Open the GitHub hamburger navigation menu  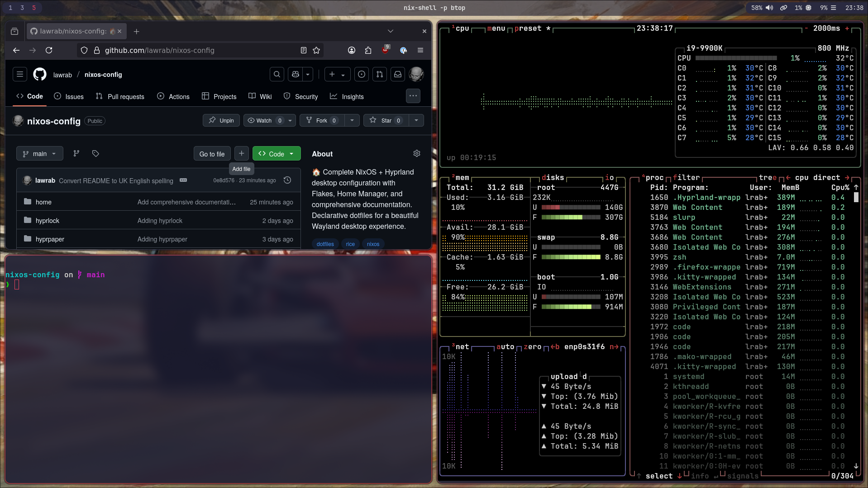pyautogui.click(x=20, y=75)
